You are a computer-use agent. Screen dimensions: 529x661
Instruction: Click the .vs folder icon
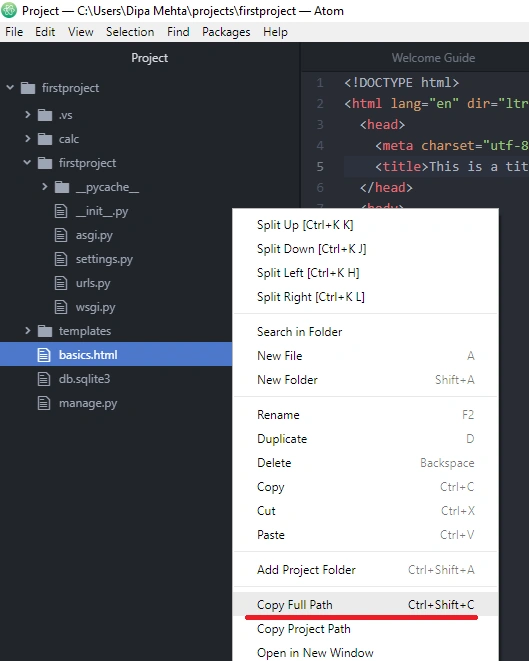(x=45, y=115)
